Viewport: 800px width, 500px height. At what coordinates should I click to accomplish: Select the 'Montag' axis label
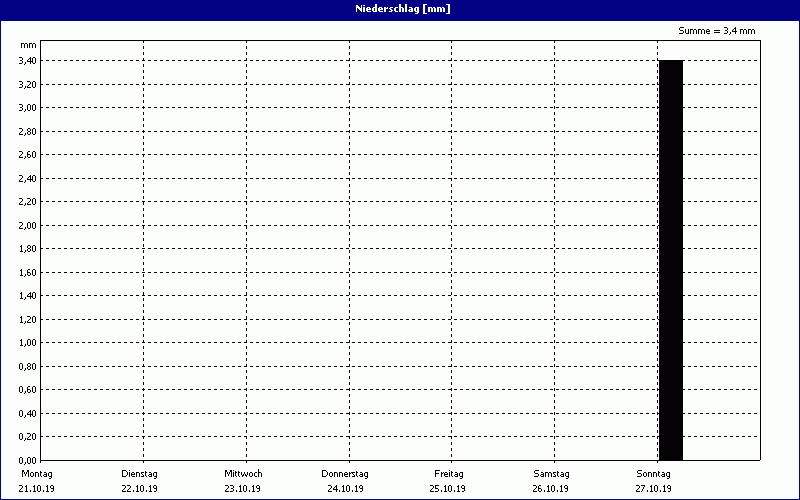pyautogui.click(x=37, y=474)
